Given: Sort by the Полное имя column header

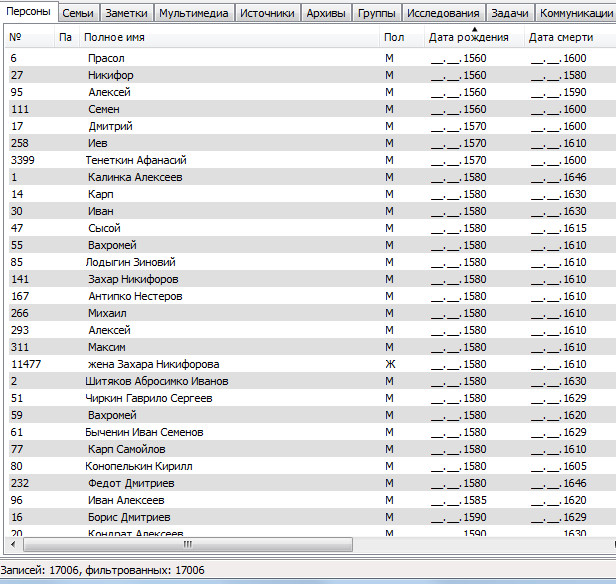Looking at the screenshot, I should click(229, 37).
